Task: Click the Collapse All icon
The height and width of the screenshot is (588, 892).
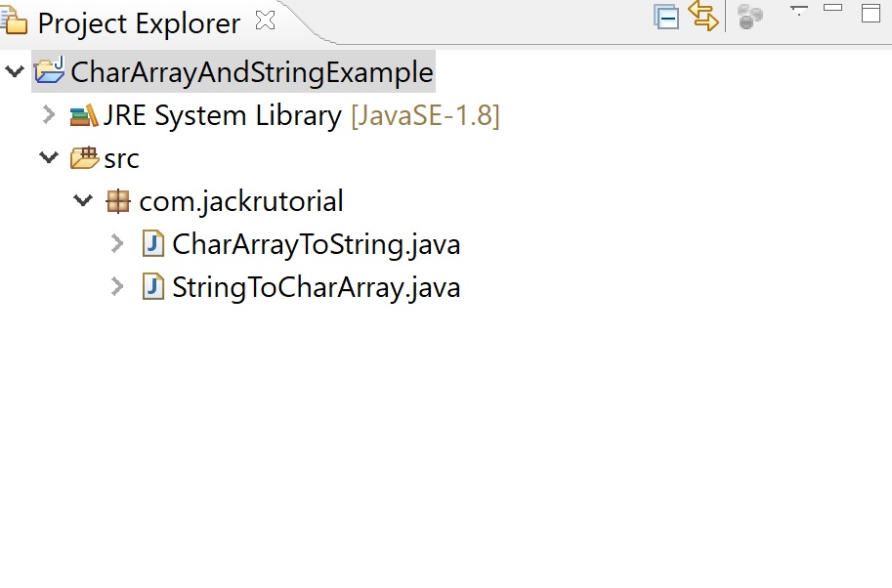Action: (666, 18)
